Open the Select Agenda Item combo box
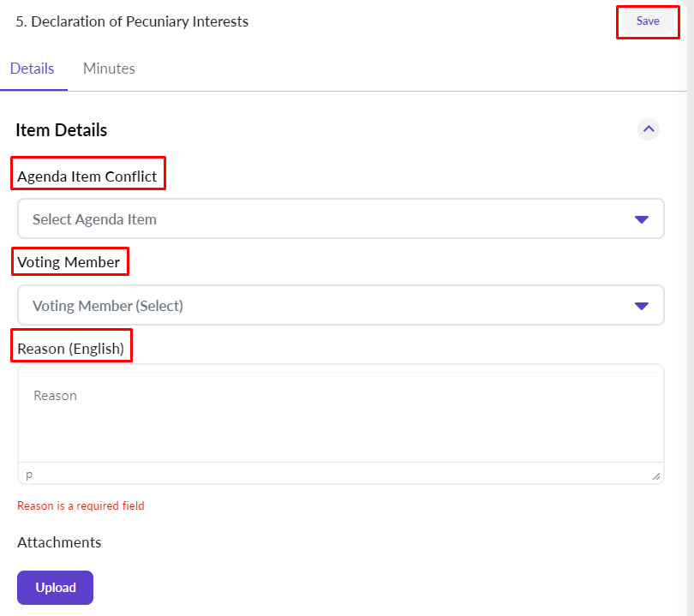This screenshot has width=694, height=616. coord(326,219)
